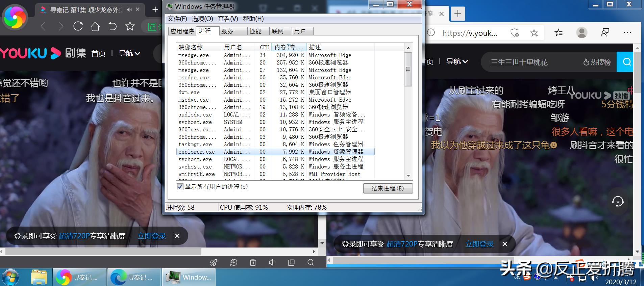Add page to favorites with Edge star
Viewport: 644px width, 286px height.
coord(534,33)
